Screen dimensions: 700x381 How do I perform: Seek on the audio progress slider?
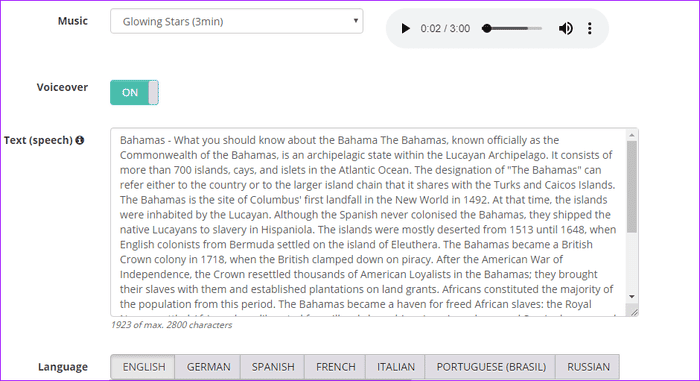coord(512,29)
